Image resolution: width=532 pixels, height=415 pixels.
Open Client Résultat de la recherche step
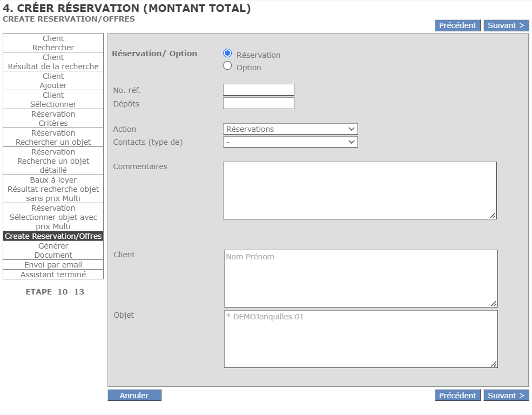(x=53, y=62)
